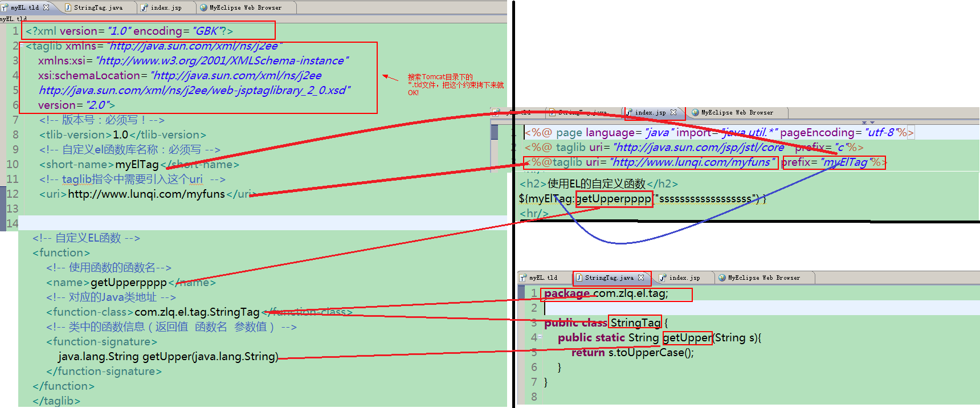Close the myEL.tld tab in the top-left editor
Screen dimensions: 980x408
(46, 7)
